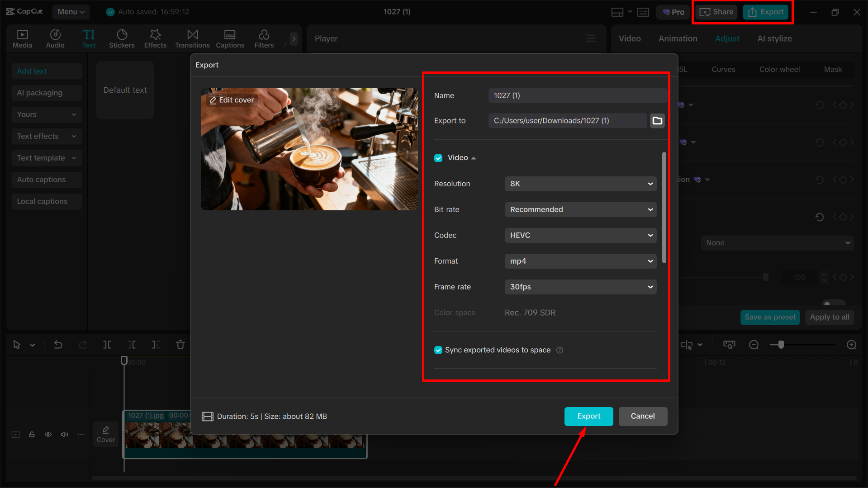Open the Stickers panel

point(121,38)
